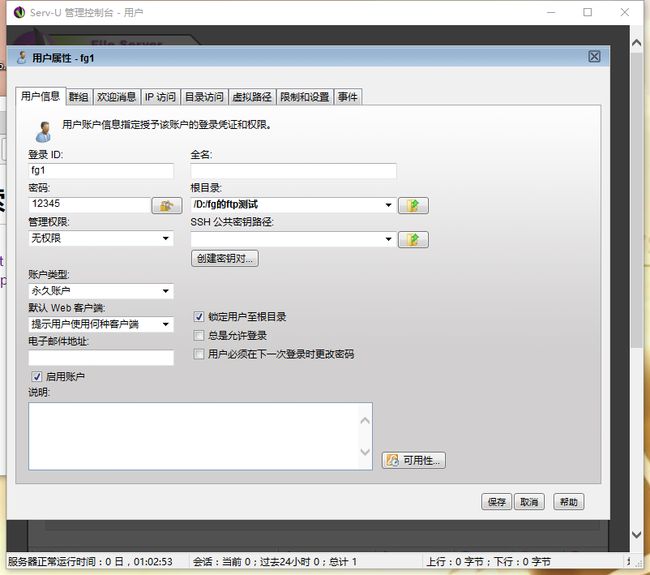Click the 全名 input field
Screen dimensions: 650x575
pos(293,170)
